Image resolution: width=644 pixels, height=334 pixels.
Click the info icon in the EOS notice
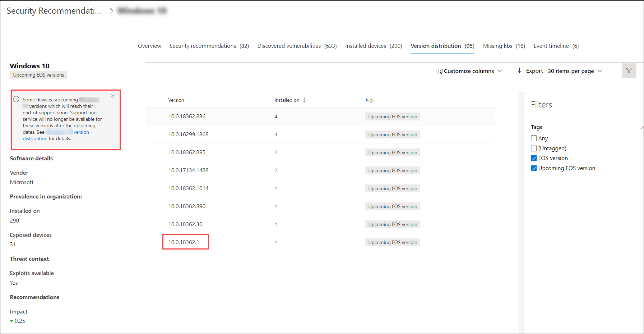[16, 99]
